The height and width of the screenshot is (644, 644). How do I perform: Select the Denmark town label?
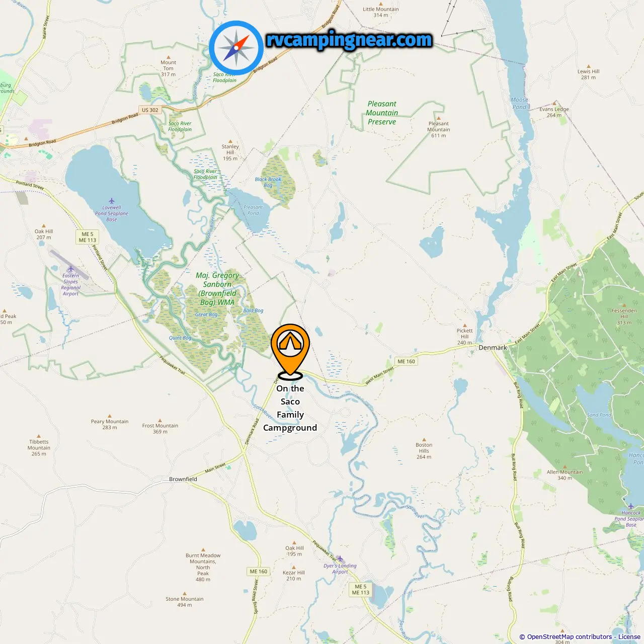tap(493, 348)
